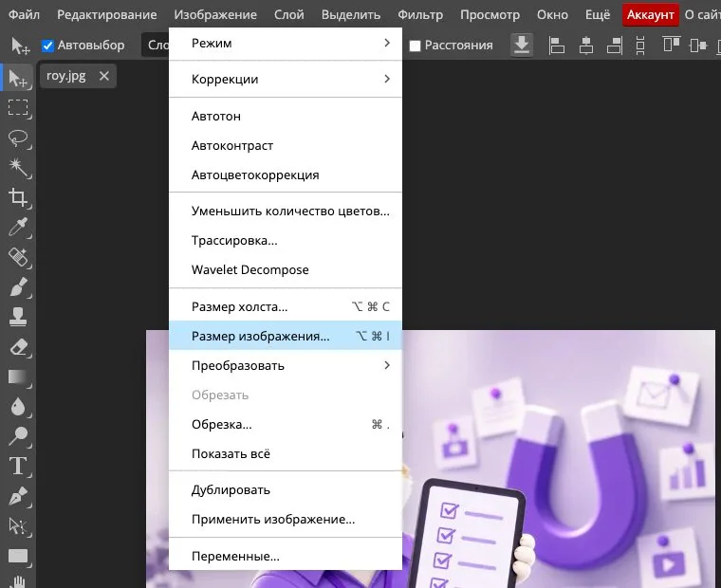721x588 pixels.
Task: Select the Eraser tool
Action: click(x=18, y=347)
